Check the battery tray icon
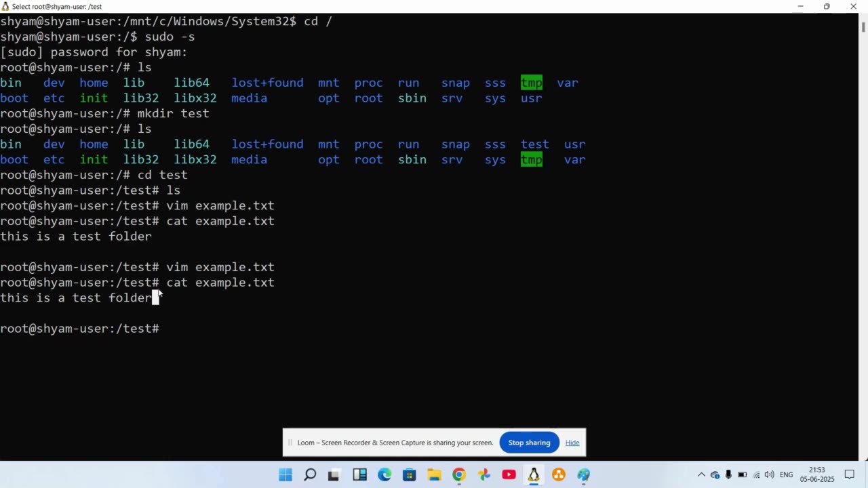This screenshot has width=868, height=488. point(743,475)
